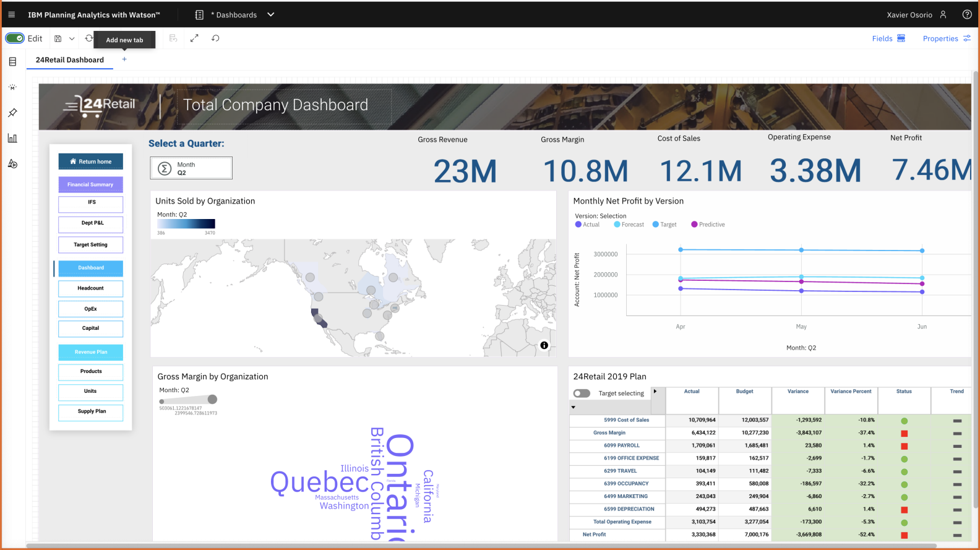980x550 pixels.
Task: Click the undo icon in the toolbar
Action: (x=215, y=38)
